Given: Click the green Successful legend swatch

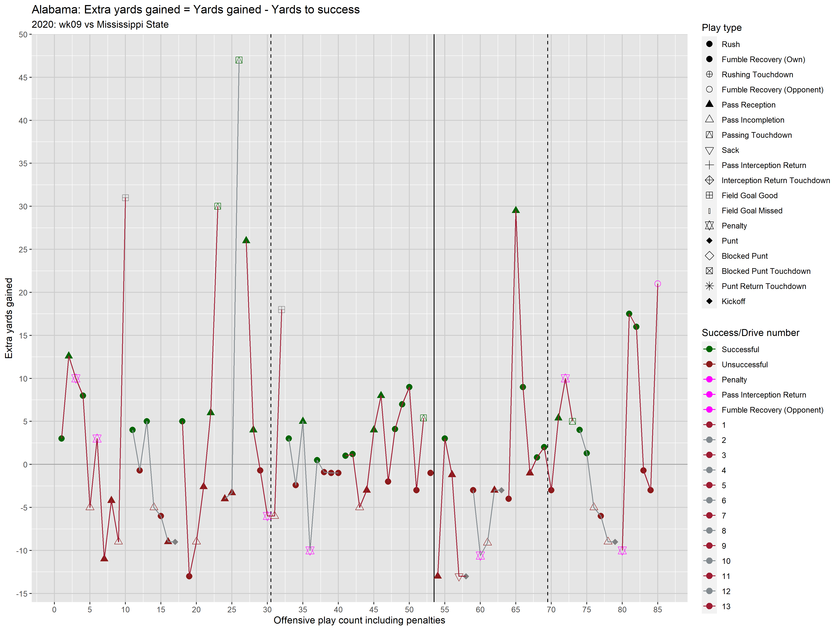Looking at the screenshot, I should point(709,349).
